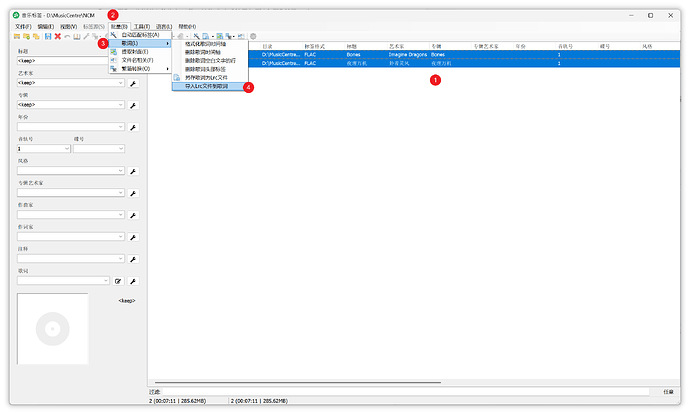Expand the 作曲家 combo box
Viewport: 690px width, 413px height.
click(x=121, y=215)
